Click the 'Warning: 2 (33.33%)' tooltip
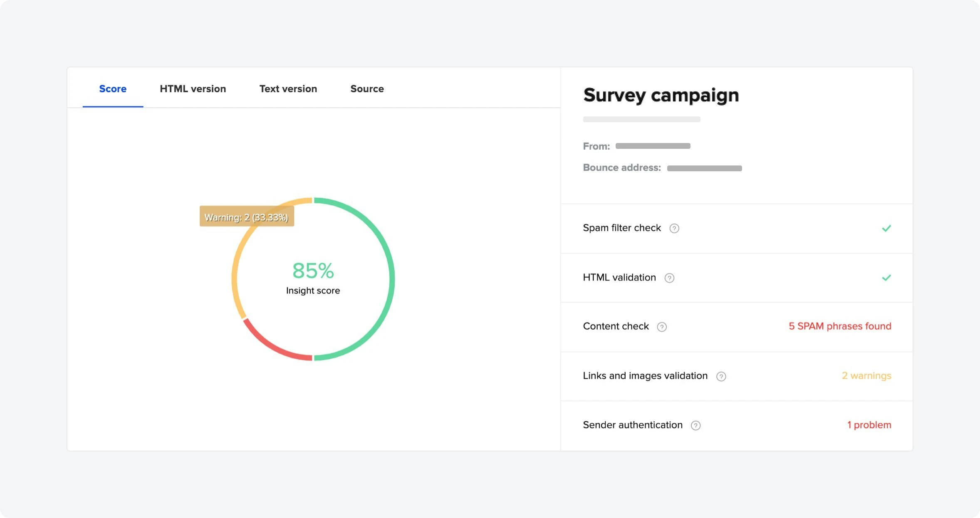This screenshot has width=980, height=518. (246, 217)
